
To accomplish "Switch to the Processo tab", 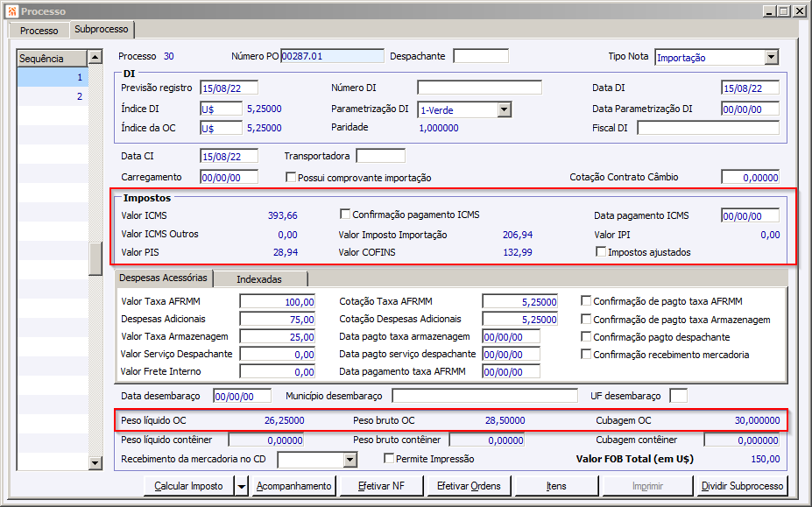I will point(39,31).
